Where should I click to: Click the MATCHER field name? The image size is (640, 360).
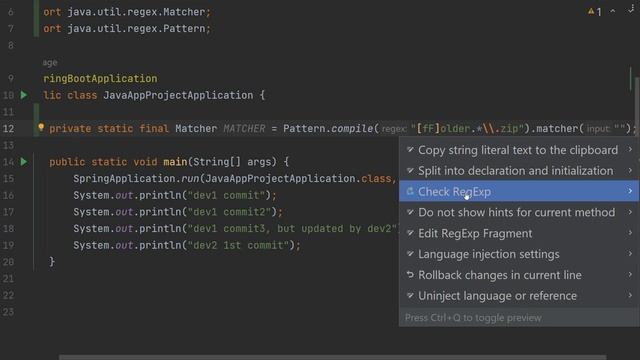[x=244, y=129]
